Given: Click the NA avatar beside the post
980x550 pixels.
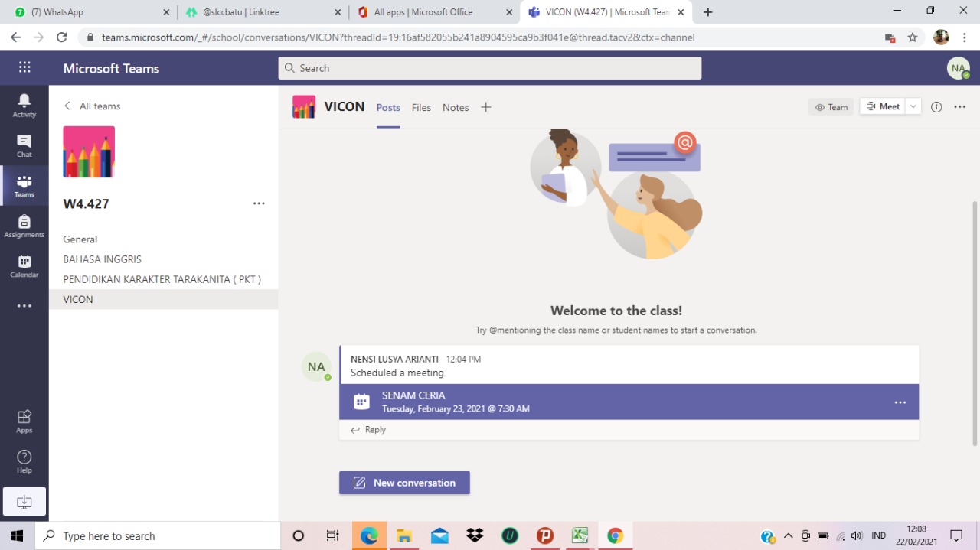Looking at the screenshot, I should tap(316, 367).
